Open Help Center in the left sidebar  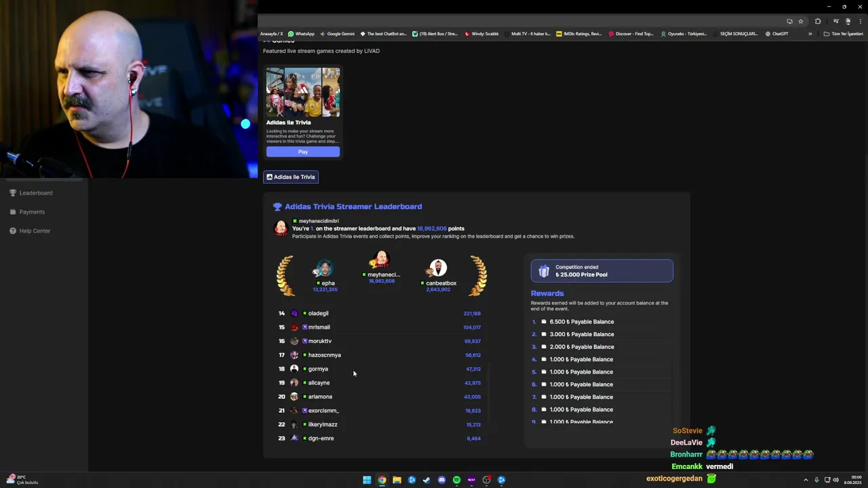[30, 231]
